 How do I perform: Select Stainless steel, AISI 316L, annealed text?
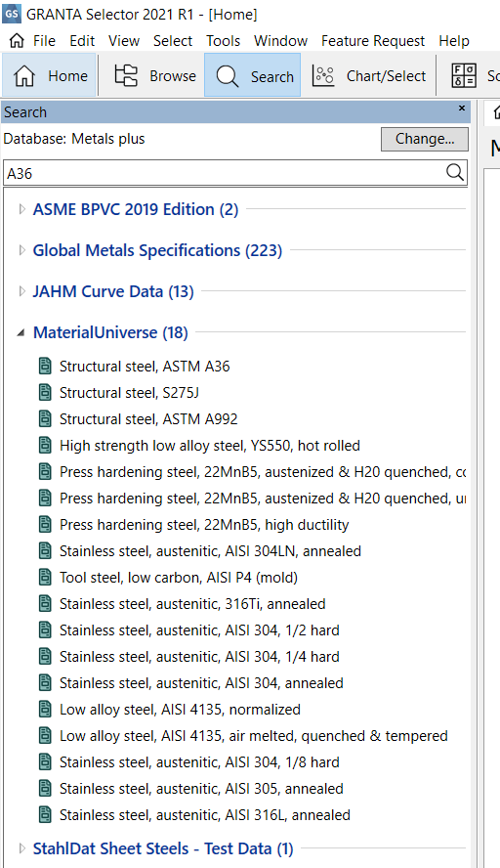205,815
